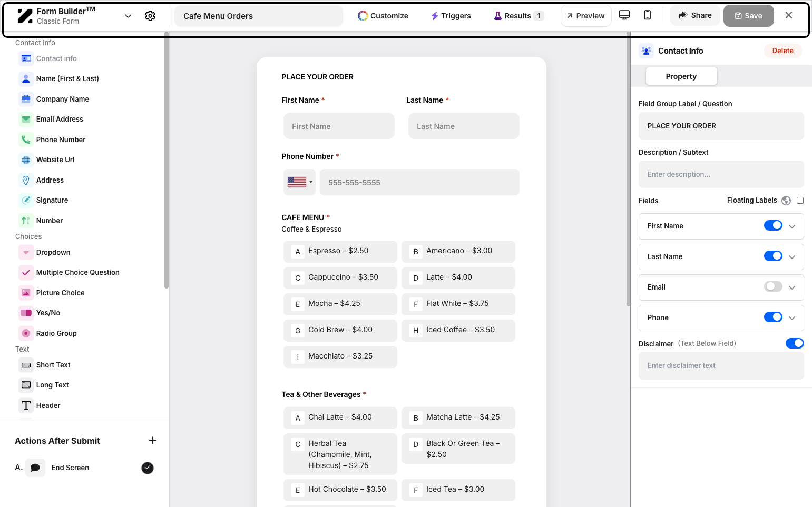Click the Name (First & Last) field icon
This screenshot has width=812, height=507.
point(26,78)
